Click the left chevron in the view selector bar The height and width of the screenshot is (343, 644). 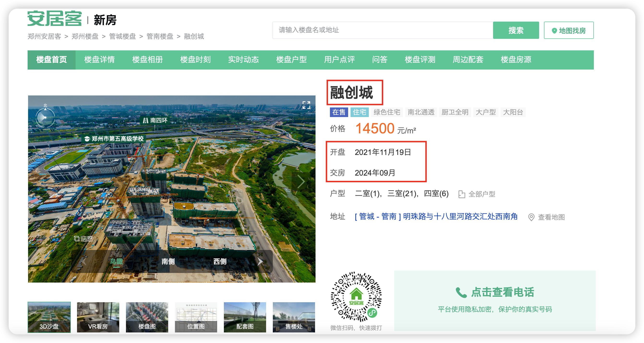point(84,261)
